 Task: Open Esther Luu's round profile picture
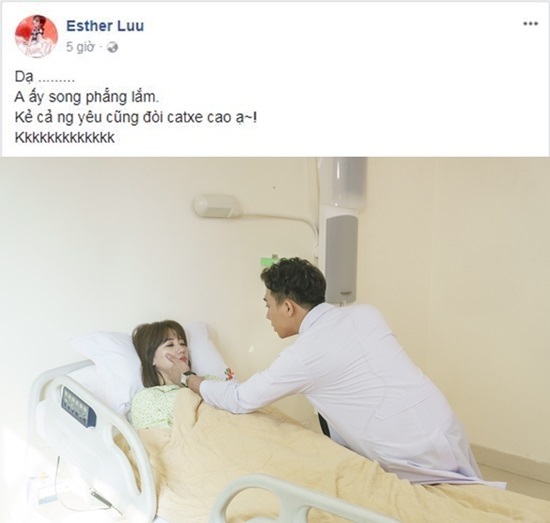36,36
